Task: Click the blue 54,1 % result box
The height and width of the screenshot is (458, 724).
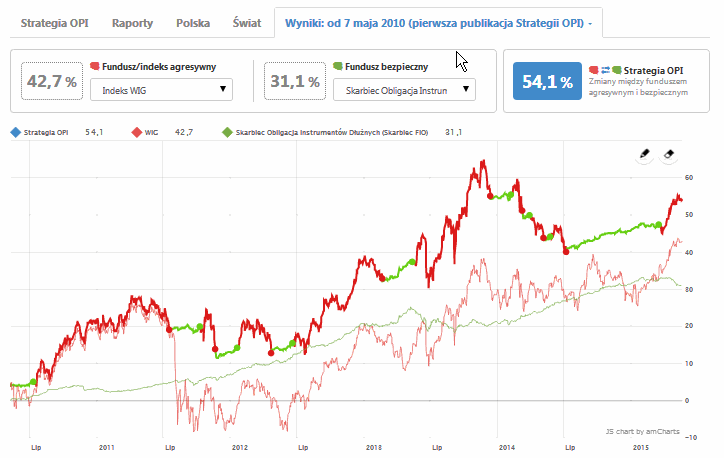Action: coord(547,82)
